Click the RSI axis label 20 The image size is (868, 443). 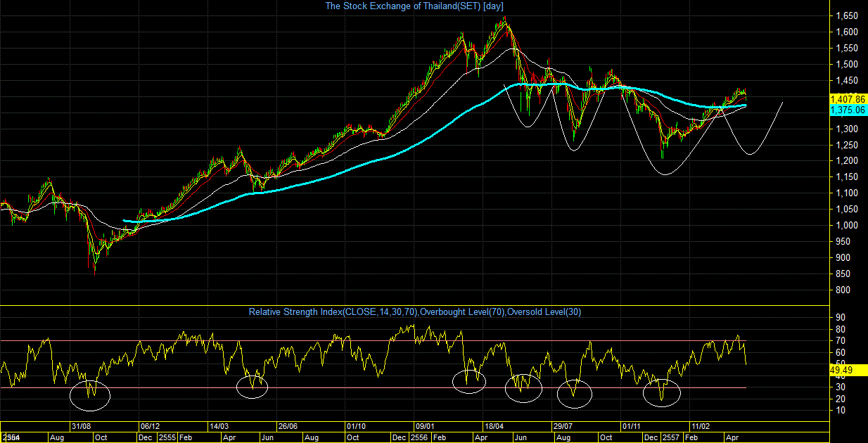[840, 399]
